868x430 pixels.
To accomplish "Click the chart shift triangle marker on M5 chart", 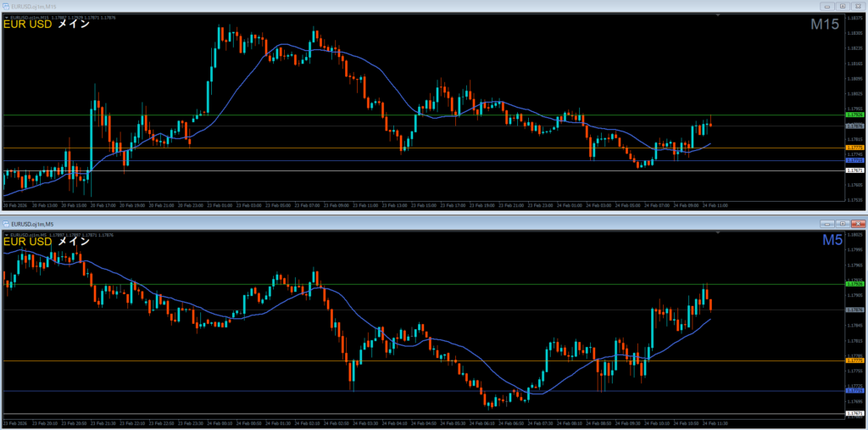I will pos(717,232).
